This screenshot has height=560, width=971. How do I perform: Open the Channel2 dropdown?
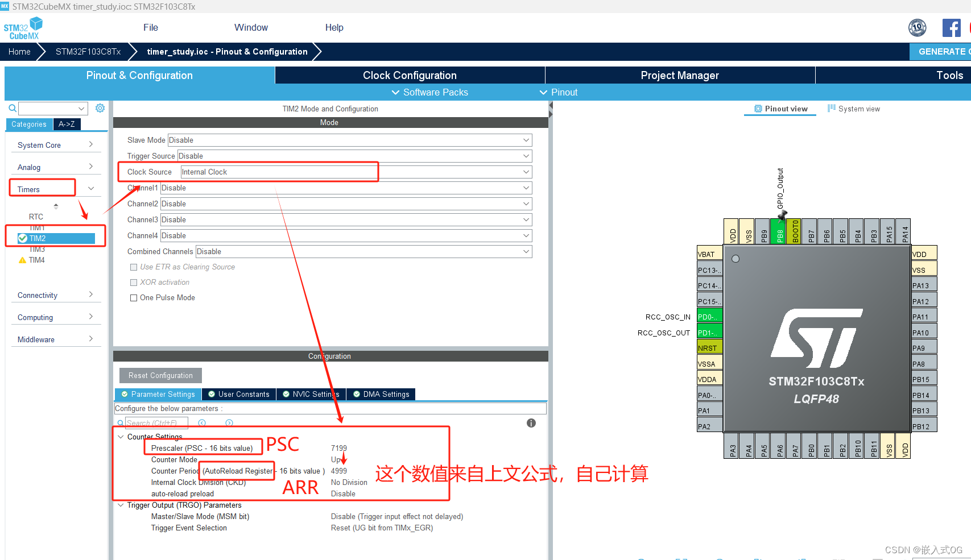[x=346, y=204]
